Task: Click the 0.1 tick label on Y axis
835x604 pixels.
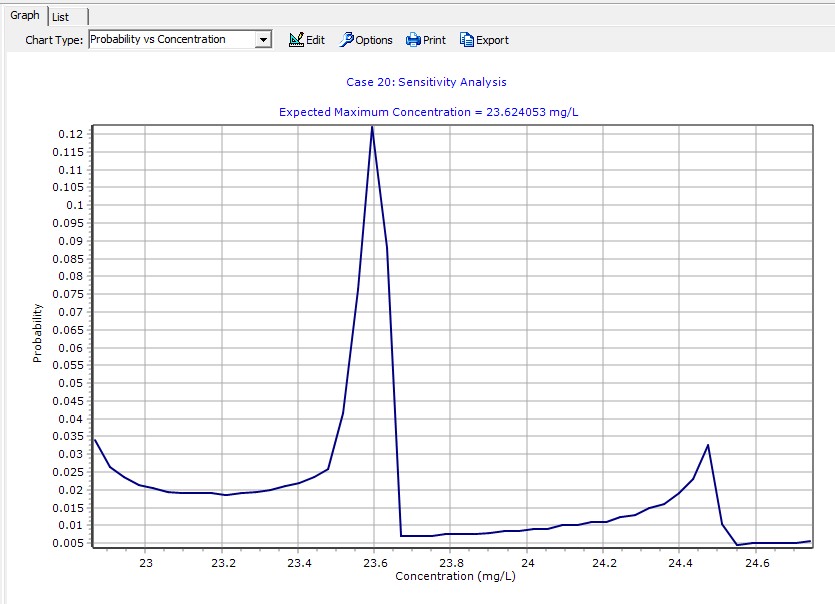Action: 74,205
